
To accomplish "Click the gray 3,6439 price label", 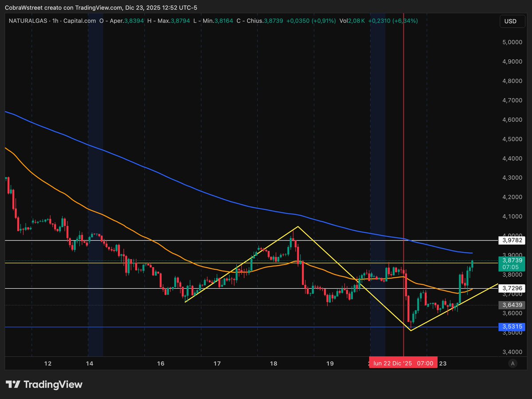I will 512,305.
